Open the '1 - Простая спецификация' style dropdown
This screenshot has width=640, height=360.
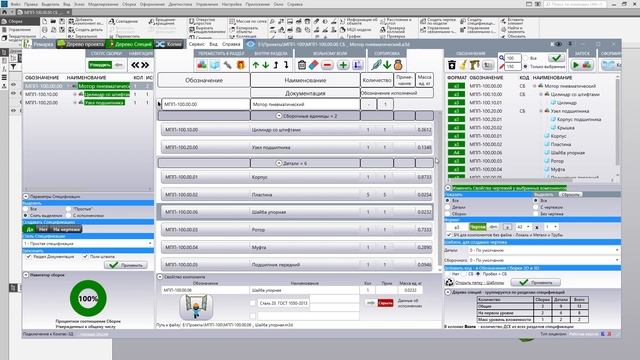tap(88, 243)
